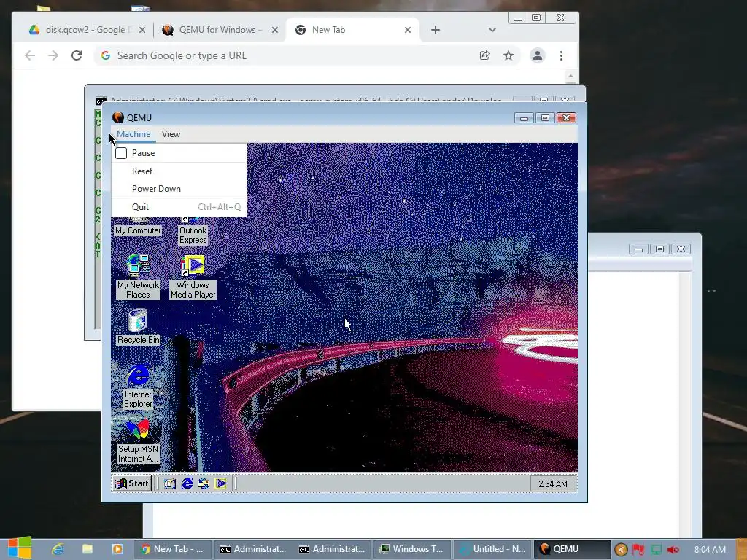Close the disk.qcow2 Chrome tab
Screen dimensions: 747x560
coord(142,30)
